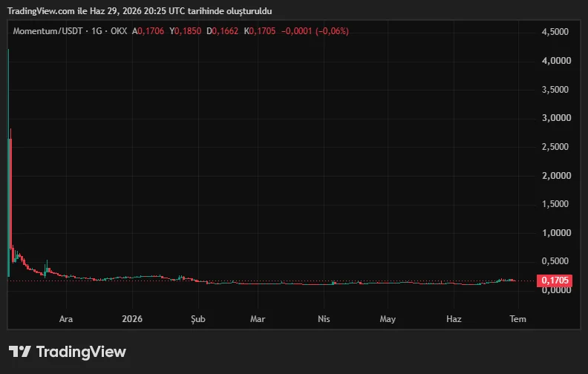Click the OKX exchange label
This screenshot has width=588, height=374.
point(119,31)
